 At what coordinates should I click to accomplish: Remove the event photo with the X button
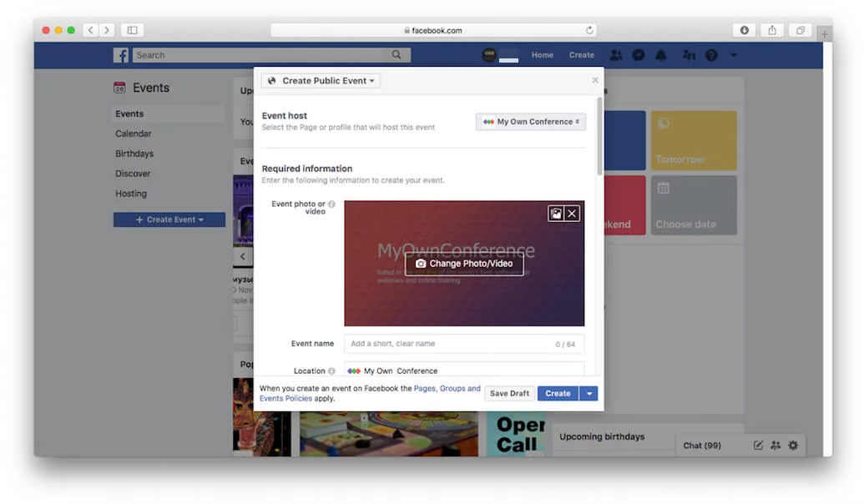click(572, 213)
